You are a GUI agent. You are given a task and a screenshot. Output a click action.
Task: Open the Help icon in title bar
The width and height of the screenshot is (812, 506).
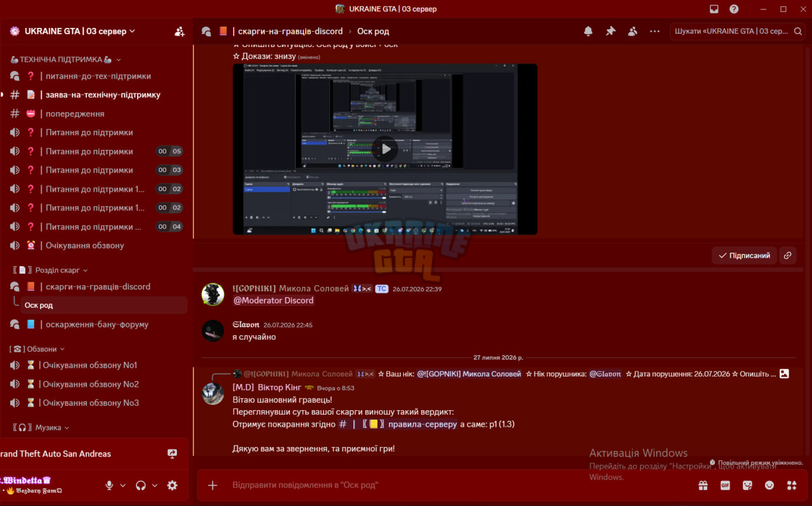click(734, 9)
